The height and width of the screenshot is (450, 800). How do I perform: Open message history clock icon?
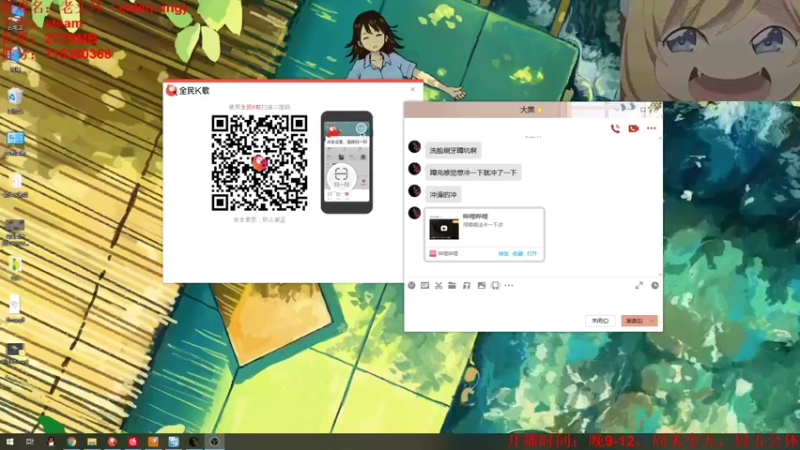[x=655, y=286]
